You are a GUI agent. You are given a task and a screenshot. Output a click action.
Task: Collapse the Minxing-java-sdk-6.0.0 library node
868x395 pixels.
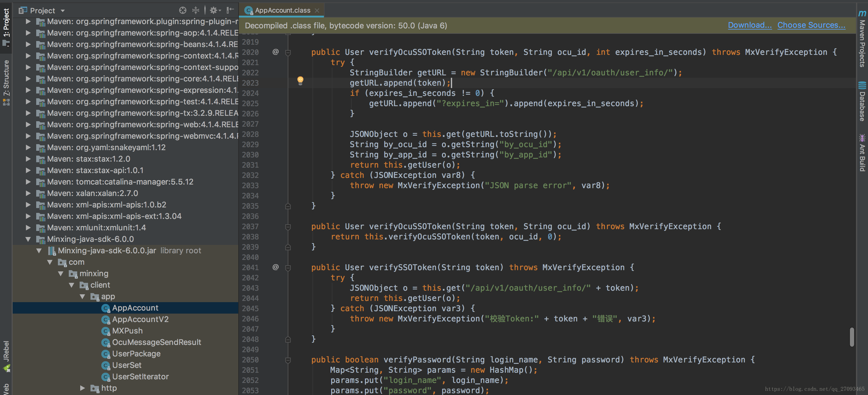click(28, 239)
